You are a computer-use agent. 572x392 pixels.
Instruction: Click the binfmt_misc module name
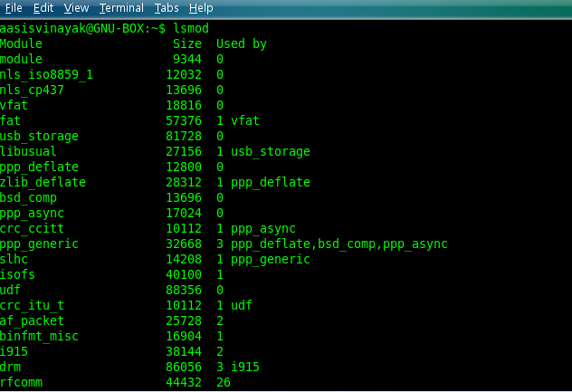point(39,336)
